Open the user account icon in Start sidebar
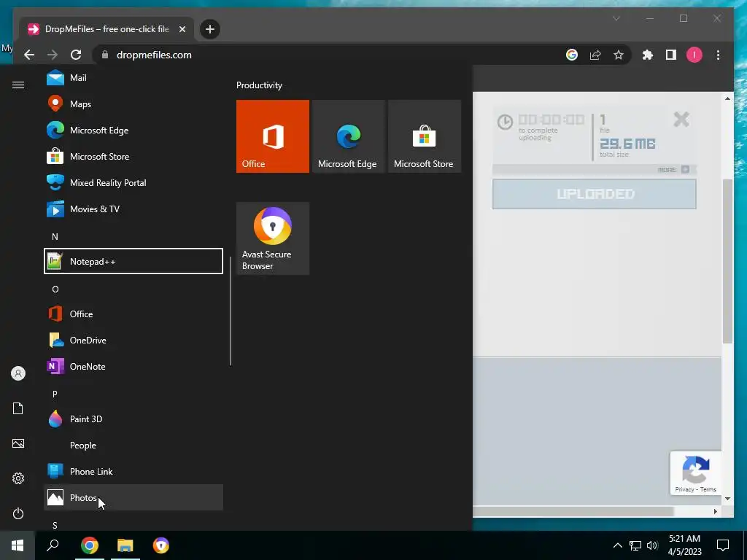Screen dimensions: 747x560 click(18, 373)
